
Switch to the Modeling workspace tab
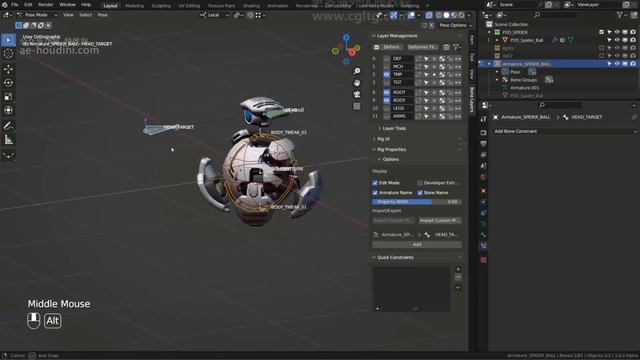[x=134, y=6]
